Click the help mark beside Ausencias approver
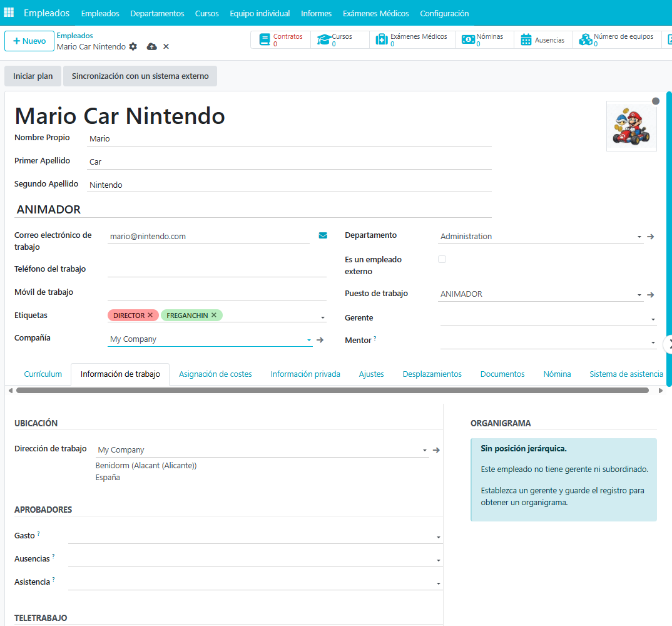 pos(53,557)
